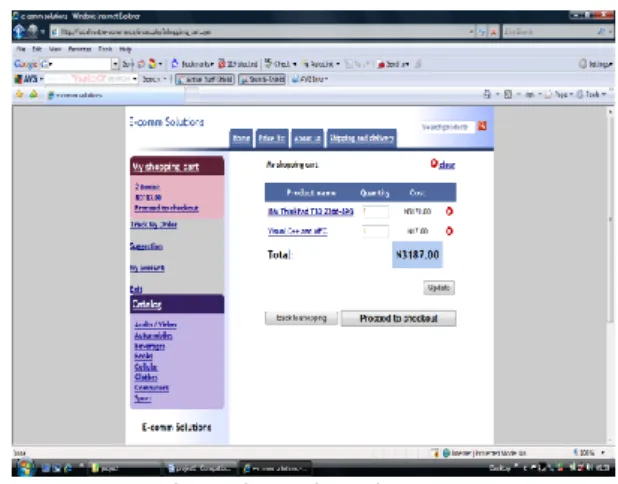Screen dimensions: 618x484
Task: Open the recent pages dropdown next to forward button
Action: pyautogui.click(x=42, y=32)
